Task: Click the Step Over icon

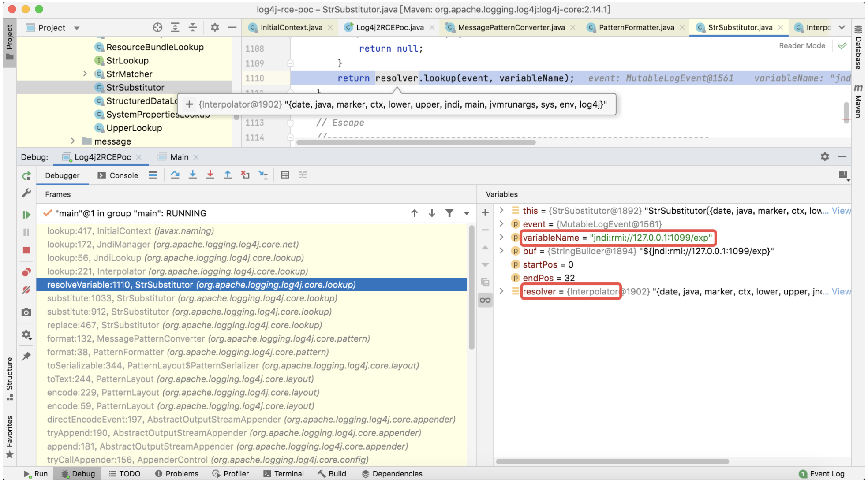Action: [x=175, y=175]
